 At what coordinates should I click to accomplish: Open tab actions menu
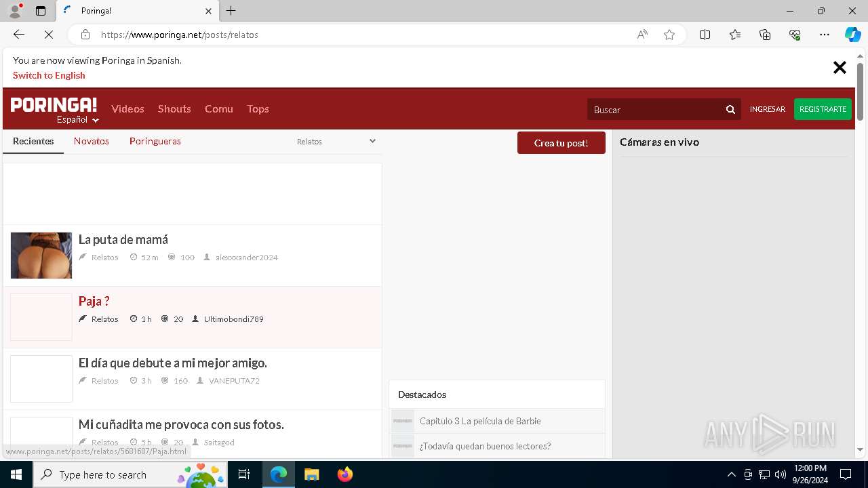tap(41, 11)
